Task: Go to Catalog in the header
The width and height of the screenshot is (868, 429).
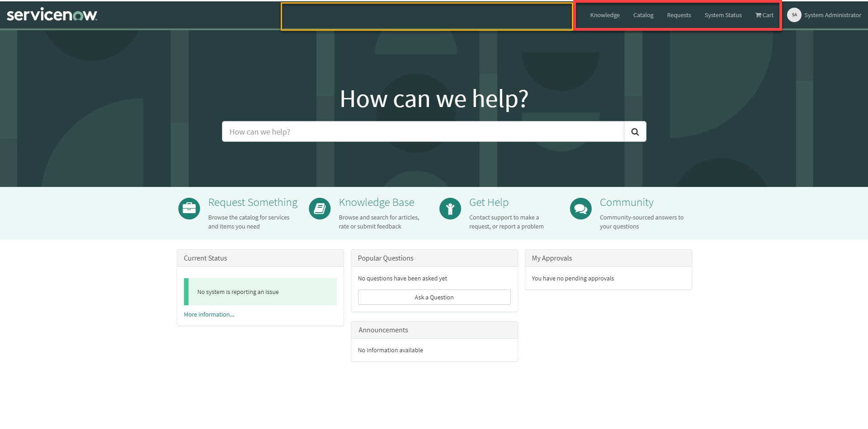Action: tap(643, 15)
